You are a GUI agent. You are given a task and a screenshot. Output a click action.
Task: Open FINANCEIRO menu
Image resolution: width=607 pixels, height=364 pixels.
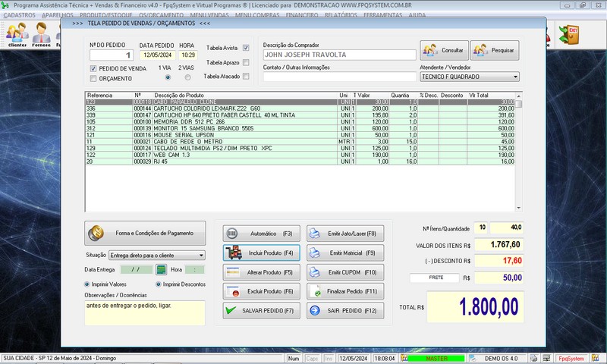302,15
